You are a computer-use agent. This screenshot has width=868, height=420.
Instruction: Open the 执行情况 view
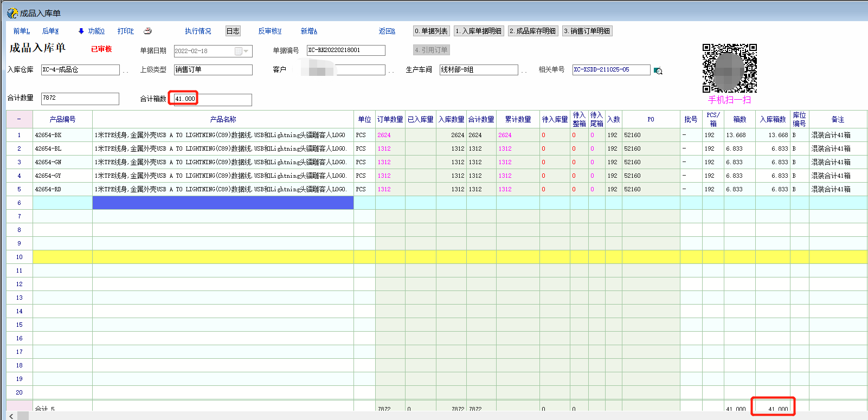198,31
